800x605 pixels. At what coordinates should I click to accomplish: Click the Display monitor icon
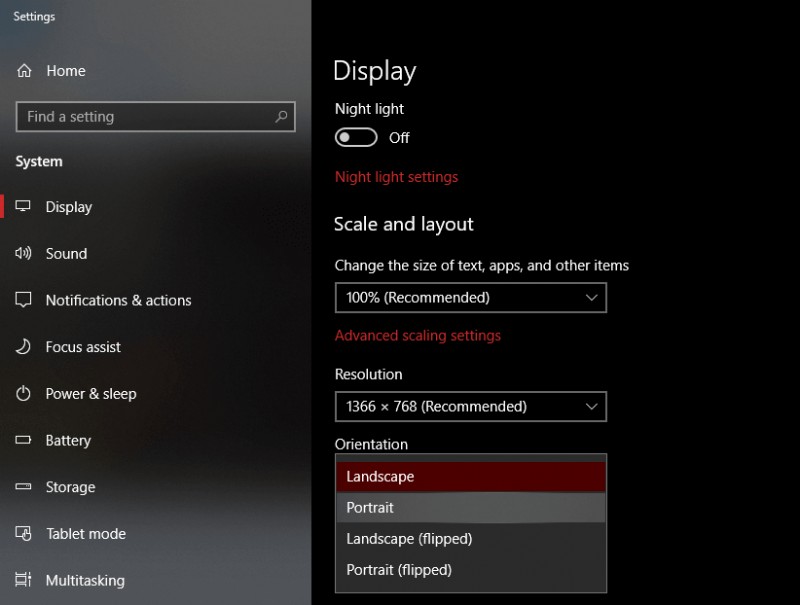[23, 206]
